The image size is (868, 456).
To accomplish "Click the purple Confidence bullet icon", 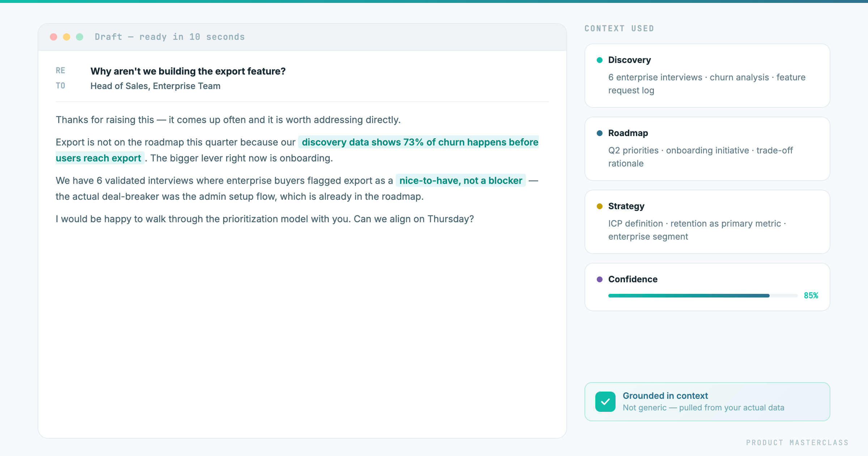I will coord(600,279).
